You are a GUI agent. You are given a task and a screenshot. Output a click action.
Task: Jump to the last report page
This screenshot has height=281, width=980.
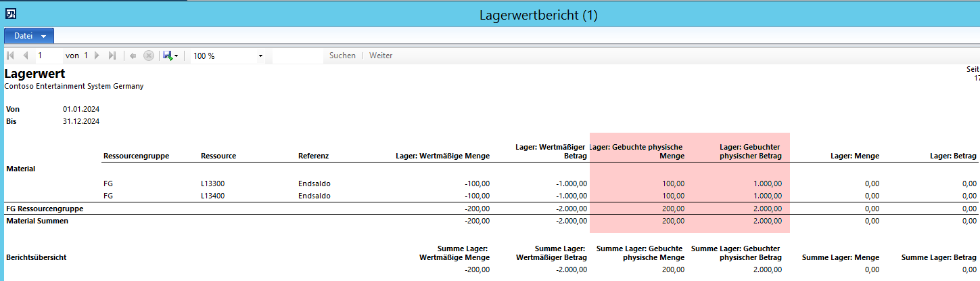coord(112,56)
